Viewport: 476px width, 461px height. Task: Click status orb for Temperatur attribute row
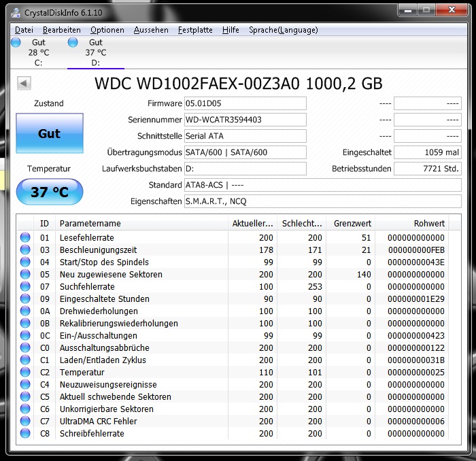tap(25, 372)
